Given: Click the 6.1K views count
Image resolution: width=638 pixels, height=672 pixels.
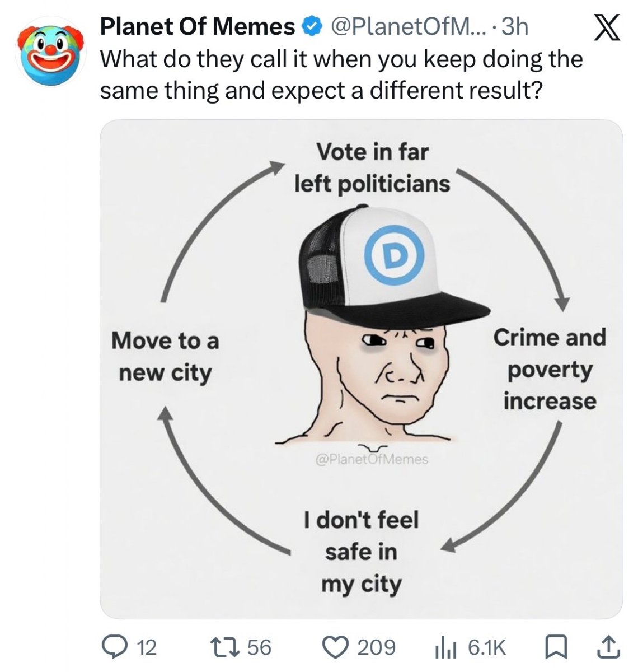Looking at the screenshot, I should (487, 648).
